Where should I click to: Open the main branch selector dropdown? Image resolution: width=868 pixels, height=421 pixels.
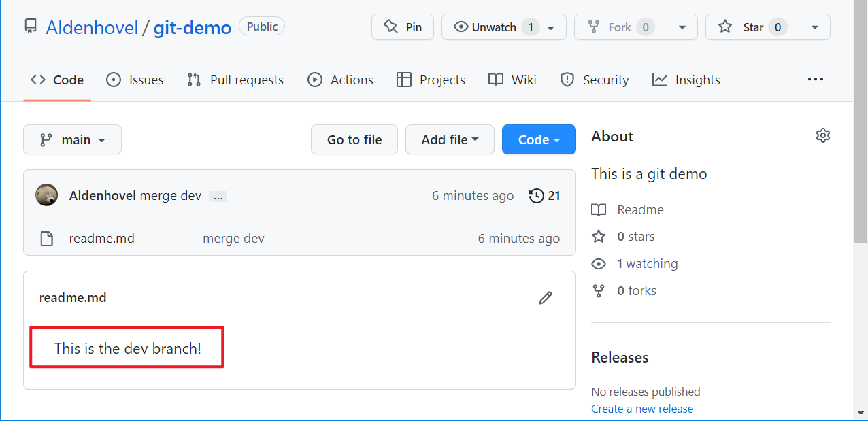pyautogui.click(x=72, y=139)
